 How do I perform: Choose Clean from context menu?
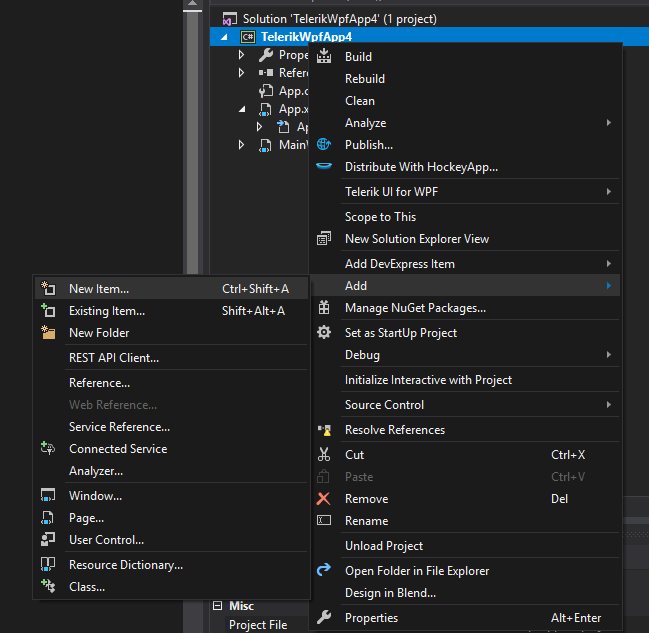(x=466, y=101)
